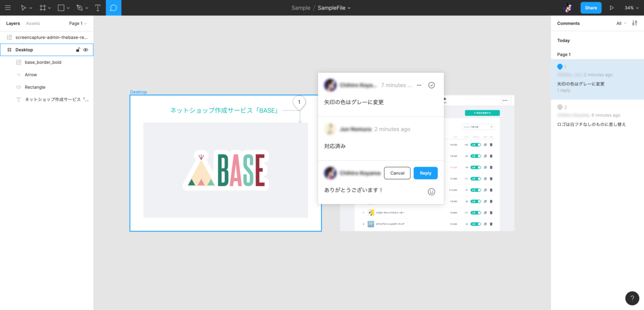Start presentation with the play icon
The image size is (644, 310).
[612, 8]
